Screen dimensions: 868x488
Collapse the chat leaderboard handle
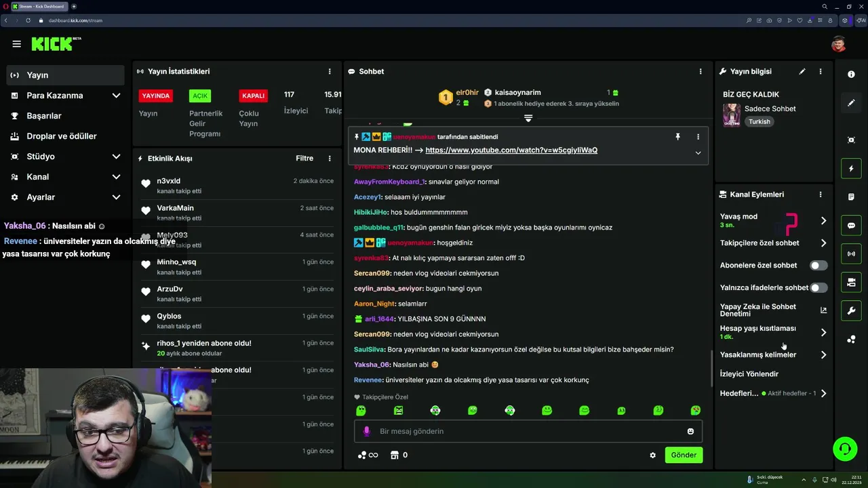[x=528, y=118]
